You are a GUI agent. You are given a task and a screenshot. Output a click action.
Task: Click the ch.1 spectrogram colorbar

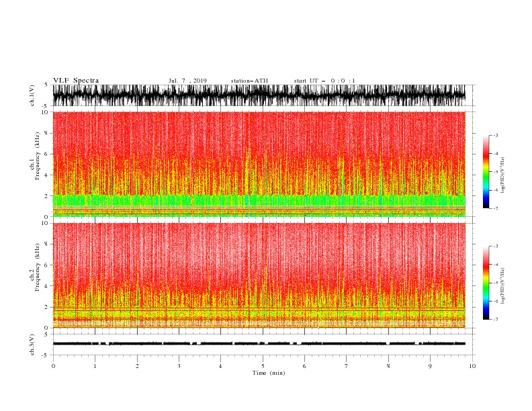486,172
